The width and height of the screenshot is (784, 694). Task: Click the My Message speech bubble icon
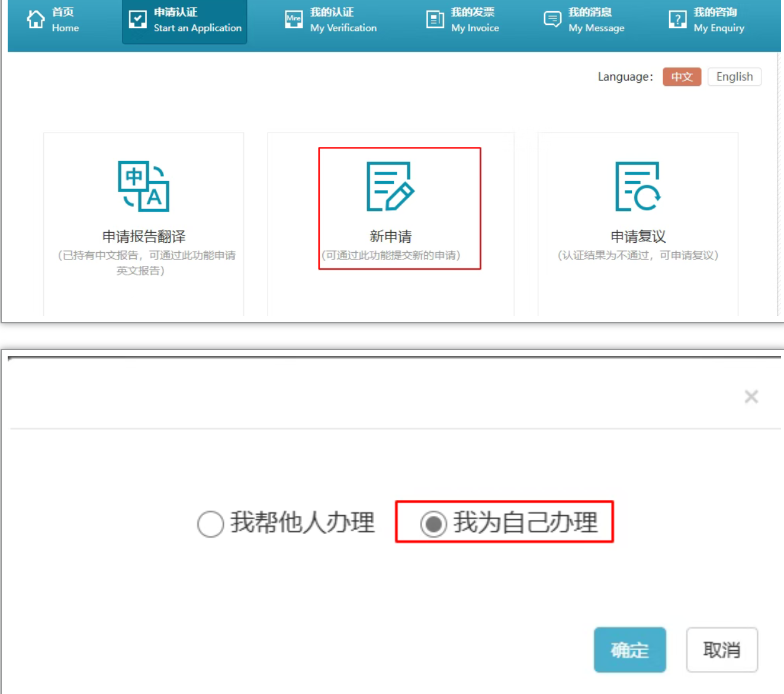pyautogui.click(x=552, y=20)
